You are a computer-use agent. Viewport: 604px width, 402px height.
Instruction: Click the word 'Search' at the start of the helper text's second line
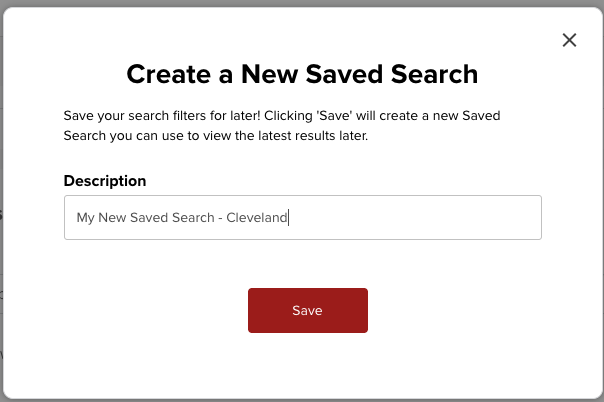point(86,135)
